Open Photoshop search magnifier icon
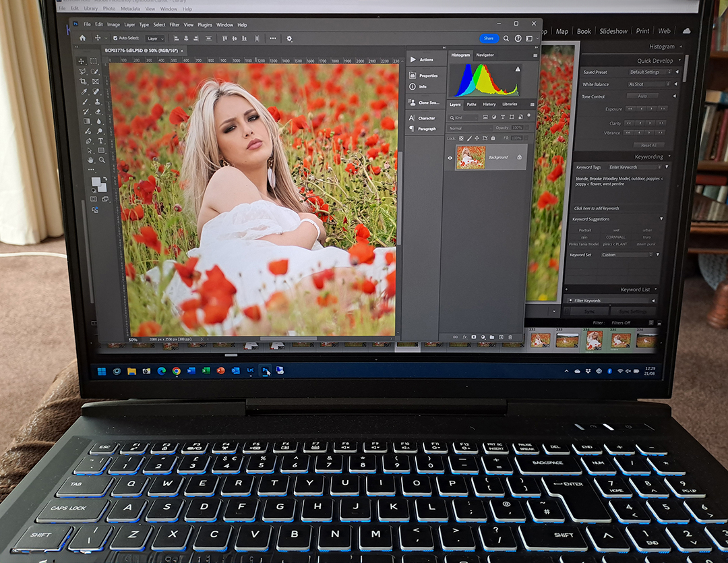This screenshot has width=728, height=563. tap(506, 38)
